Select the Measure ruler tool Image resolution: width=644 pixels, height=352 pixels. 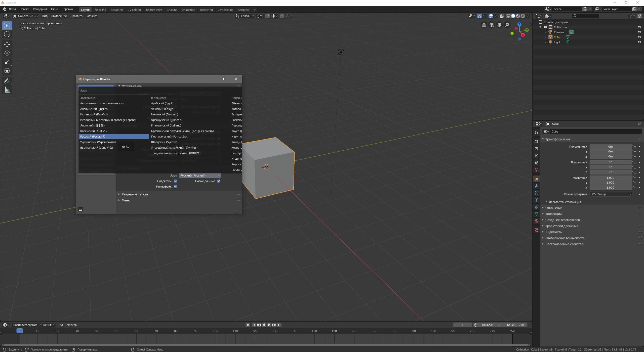(x=7, y=90)
